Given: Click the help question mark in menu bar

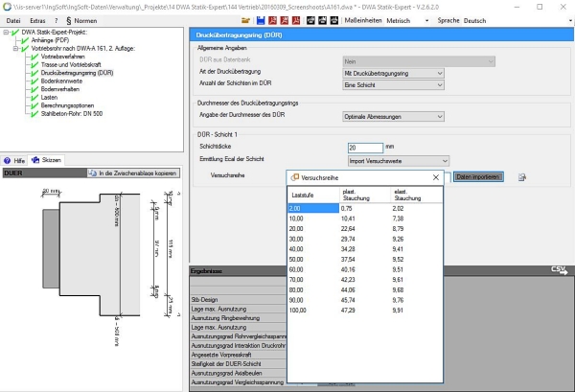Looking at the screenshot, I should coord(57,20).
